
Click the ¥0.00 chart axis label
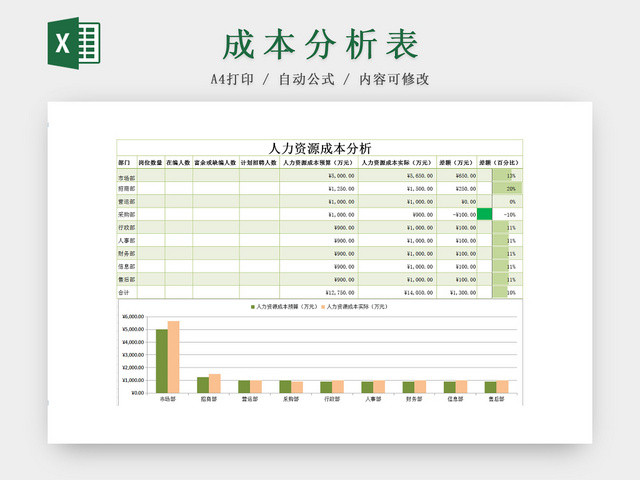click(x=138, y=393)
